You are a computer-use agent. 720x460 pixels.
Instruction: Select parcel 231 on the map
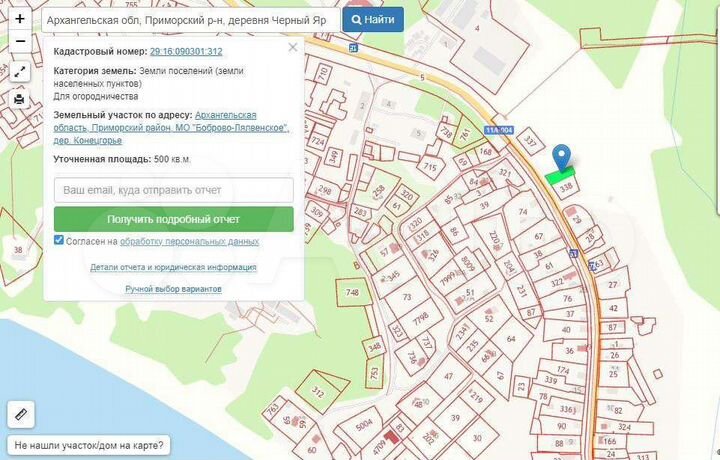click(x=522, y=292)
